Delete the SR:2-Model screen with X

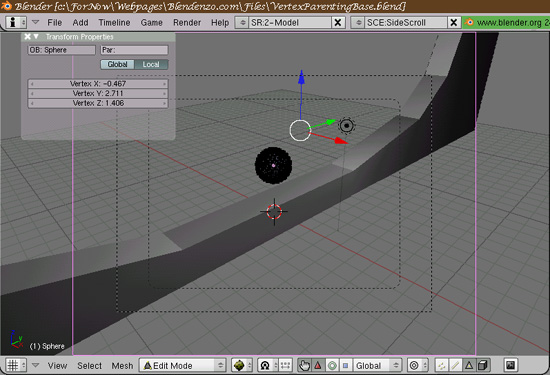pos(338,22)
